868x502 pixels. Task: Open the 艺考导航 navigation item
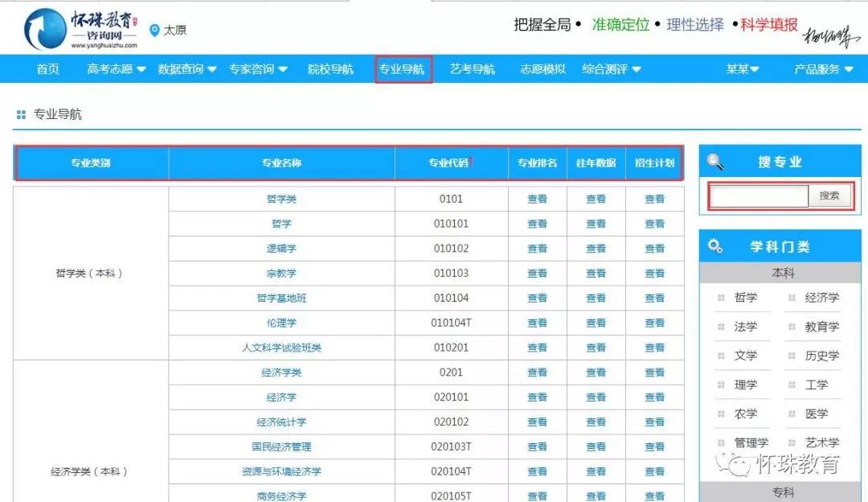472,69
